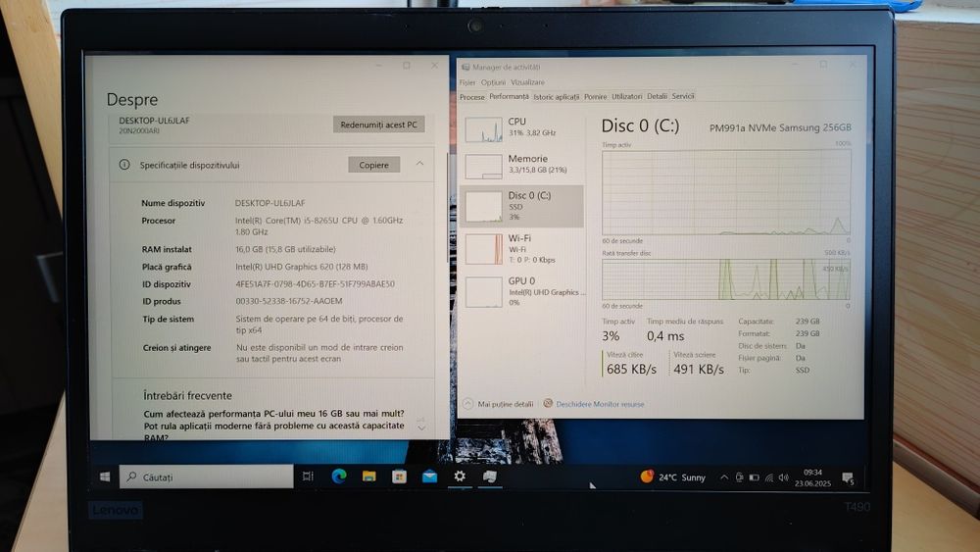Switch to the Settings taskbar icon
This screenshot has height=552, width=980.
pos(460,477)
